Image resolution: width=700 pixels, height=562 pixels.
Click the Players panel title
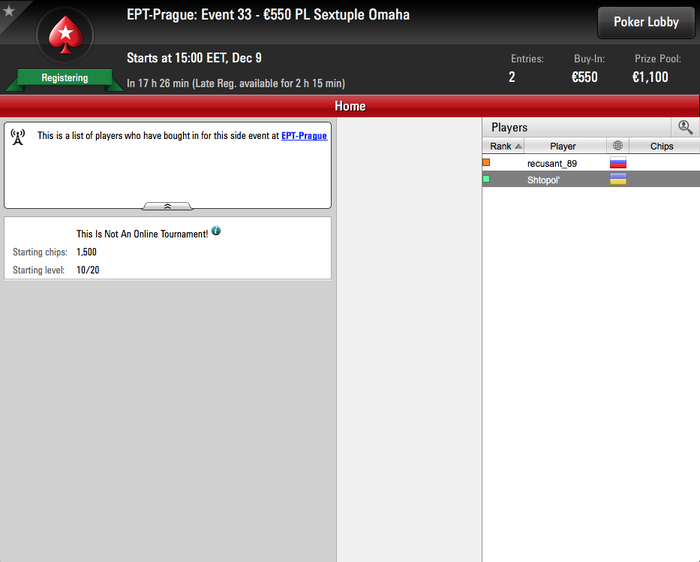tap(509, 128)
